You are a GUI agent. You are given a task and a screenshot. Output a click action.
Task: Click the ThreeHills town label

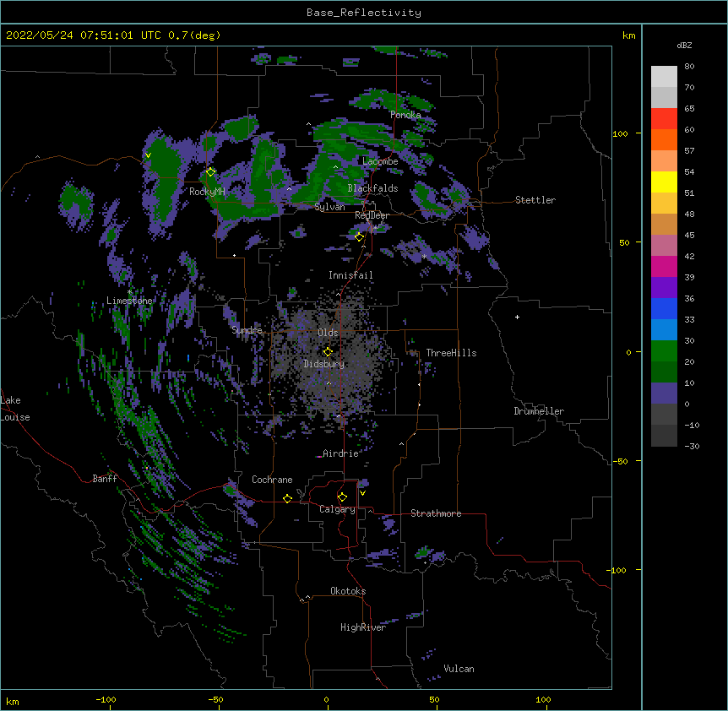(x=451, y=353)
